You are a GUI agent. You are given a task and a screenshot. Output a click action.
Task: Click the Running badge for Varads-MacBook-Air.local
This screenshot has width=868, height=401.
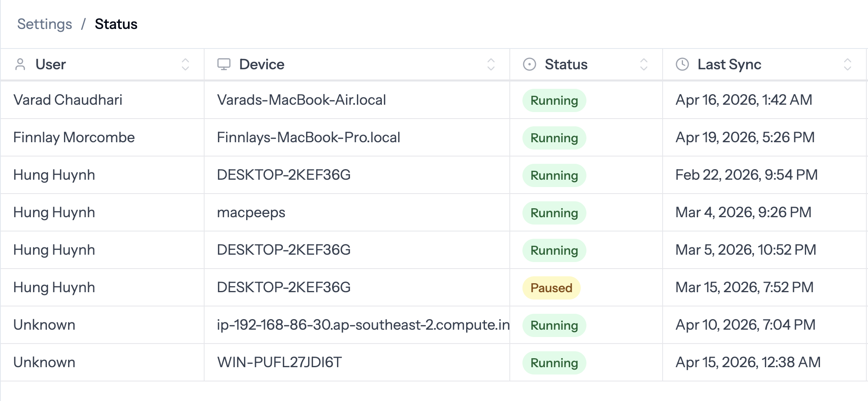pyautogui.click(x=553, y=100)
